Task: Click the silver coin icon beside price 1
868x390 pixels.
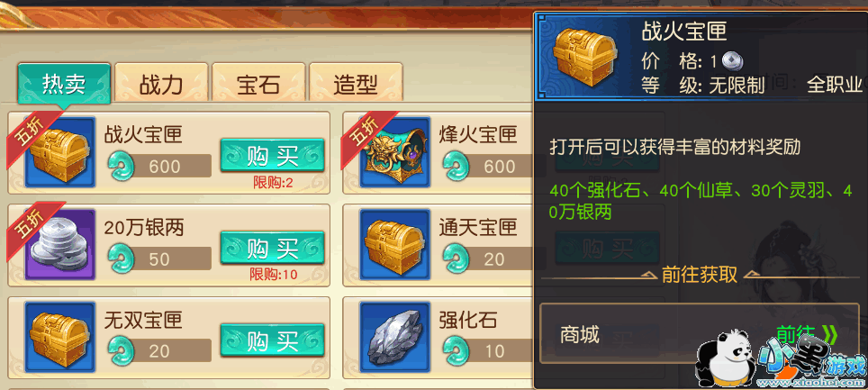Action: pos(732,60)
